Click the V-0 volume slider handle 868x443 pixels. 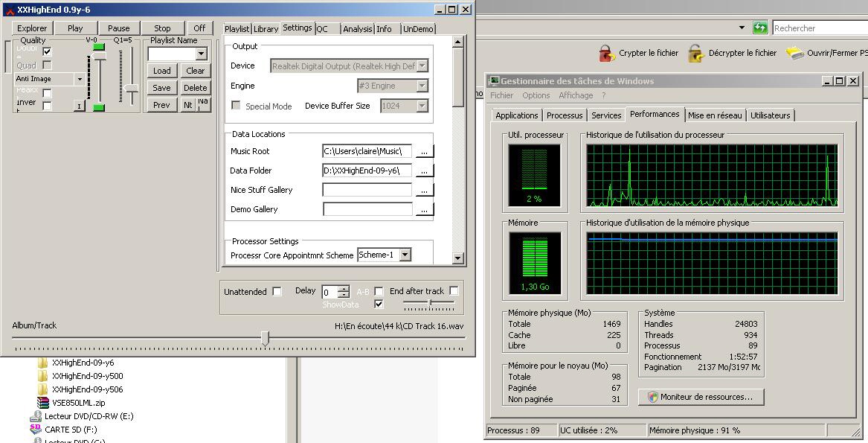click(x=99, y=56)
